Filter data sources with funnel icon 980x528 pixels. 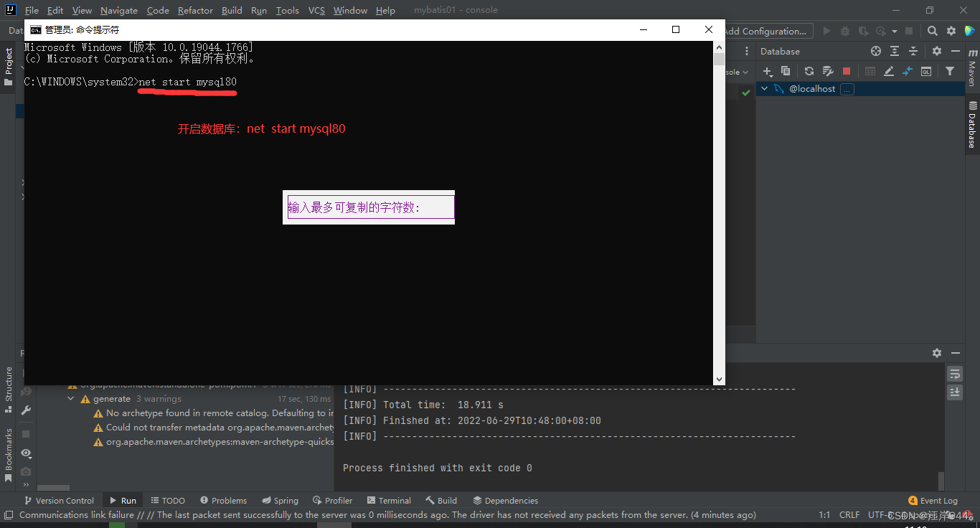point(949,71)
